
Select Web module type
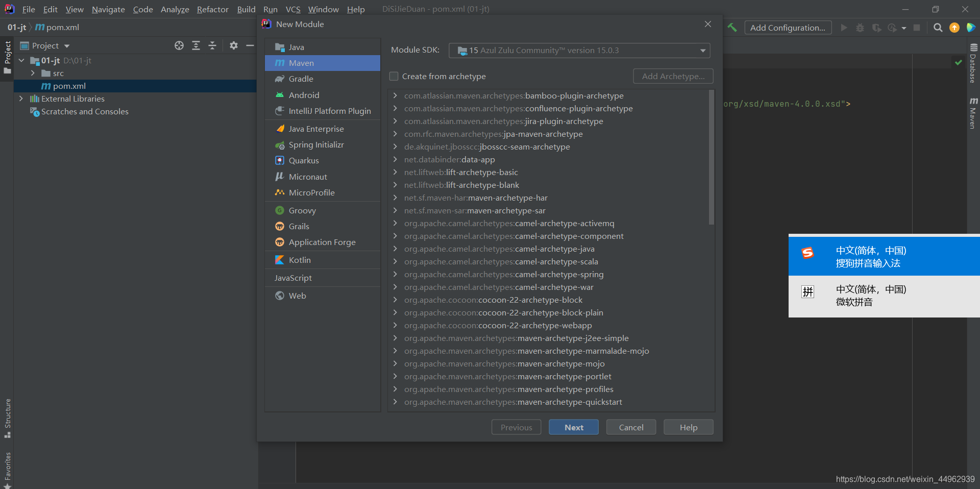point(323,296)
